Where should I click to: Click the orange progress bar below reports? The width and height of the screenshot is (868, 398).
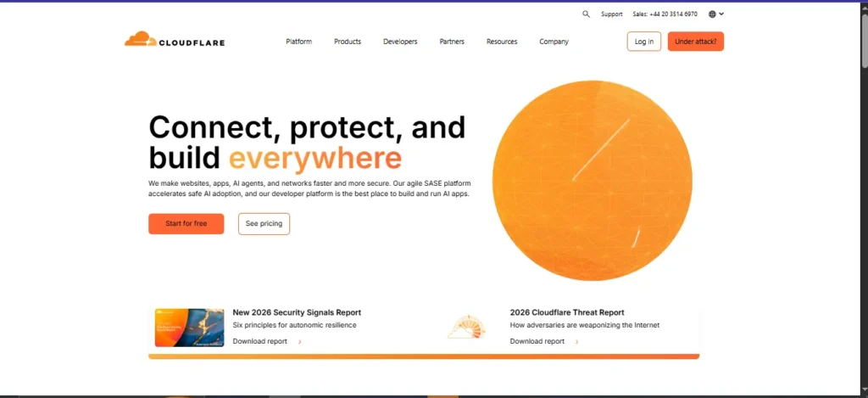point(424,356)
